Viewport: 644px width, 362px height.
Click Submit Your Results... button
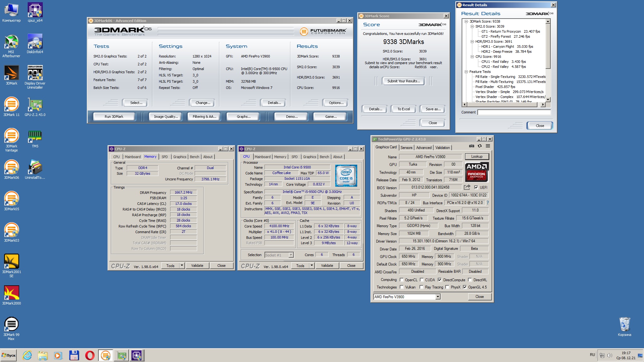point(403,81)
